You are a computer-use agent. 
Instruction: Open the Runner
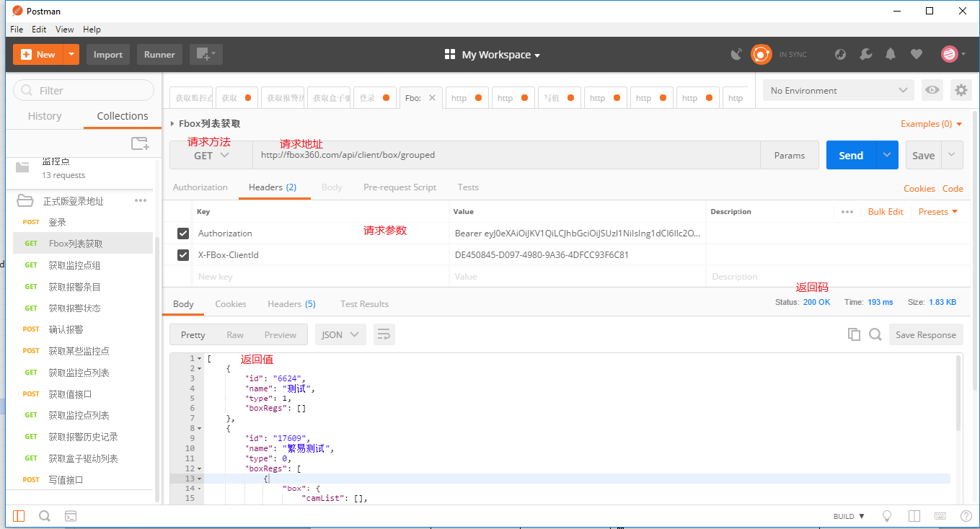[159, 54]
